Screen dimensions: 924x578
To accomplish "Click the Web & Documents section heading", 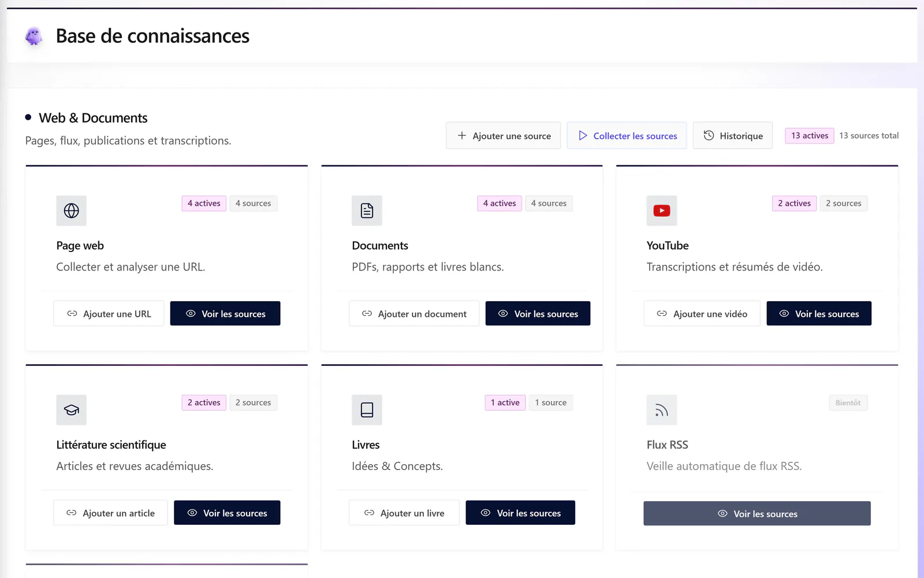I will pyautogui.click(x=93, y=118).
